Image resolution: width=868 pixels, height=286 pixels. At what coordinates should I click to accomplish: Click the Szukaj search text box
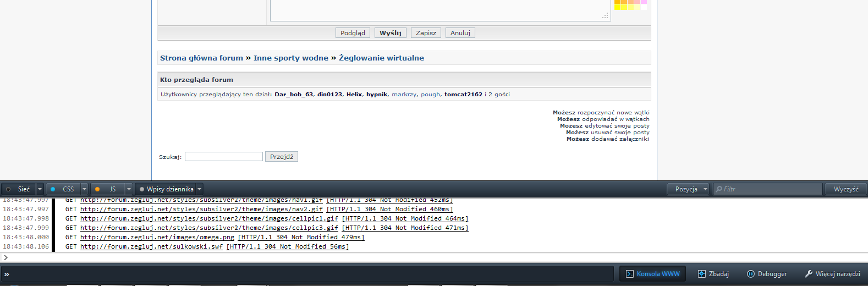tap(223, 157)
